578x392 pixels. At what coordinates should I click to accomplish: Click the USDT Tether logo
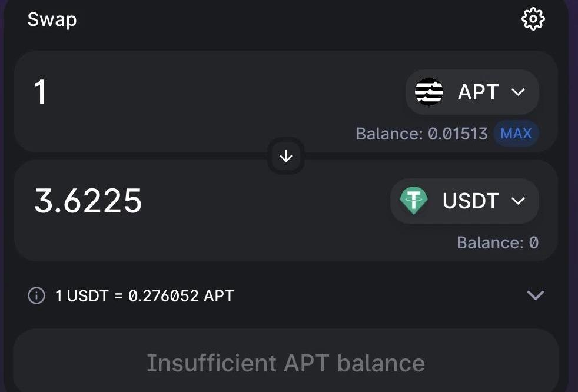pyautogui.click(x=414, y=201)
